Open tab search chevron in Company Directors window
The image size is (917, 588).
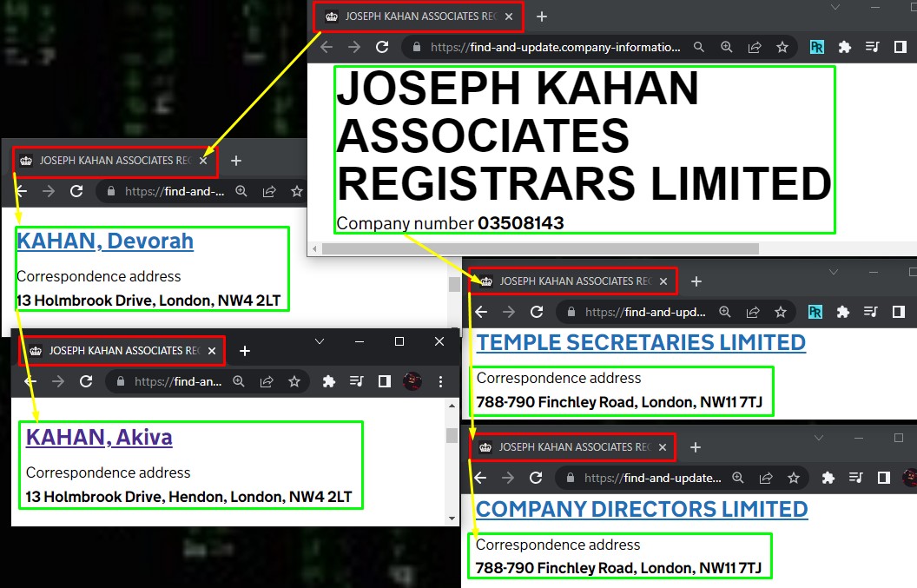tap(819, 438)
